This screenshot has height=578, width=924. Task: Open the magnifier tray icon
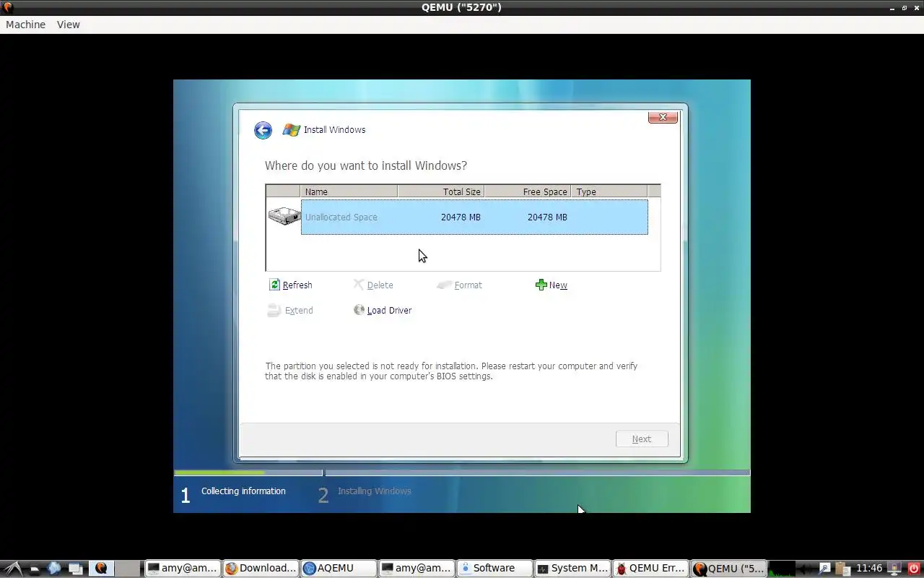pyautogui.click(x=824, y=569)
